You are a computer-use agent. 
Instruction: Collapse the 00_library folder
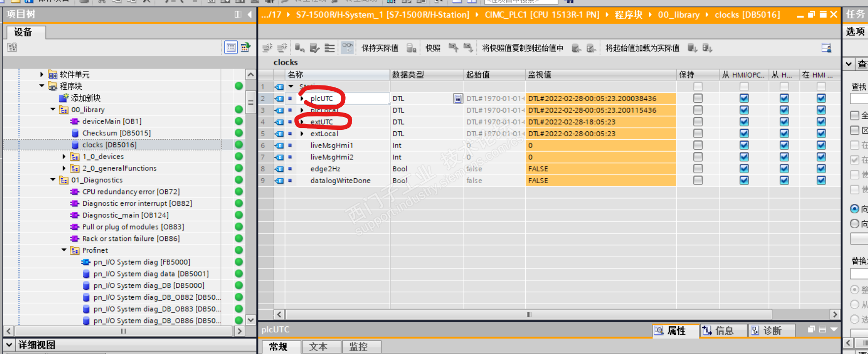tap(53, 110)
